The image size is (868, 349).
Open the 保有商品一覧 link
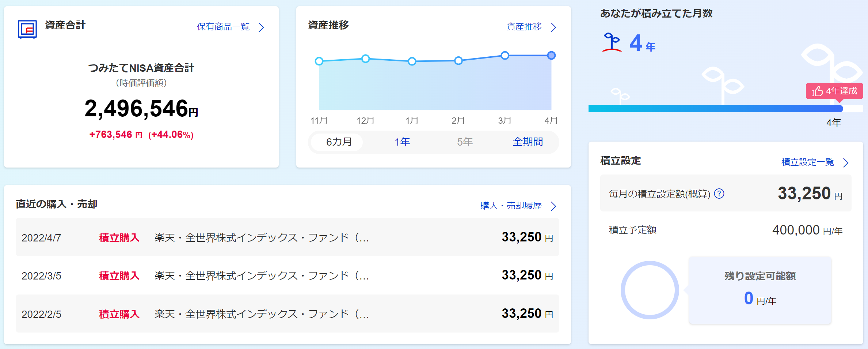point(223,27)
